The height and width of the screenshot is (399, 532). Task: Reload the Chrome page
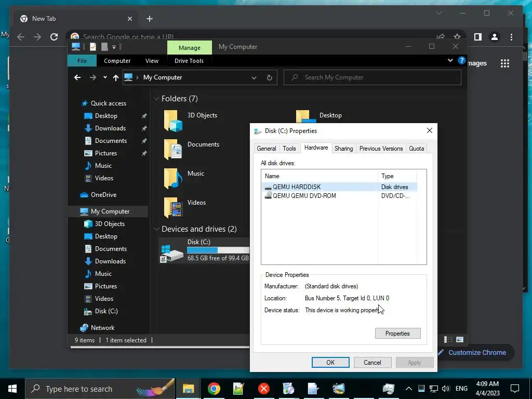click(54, 37)
